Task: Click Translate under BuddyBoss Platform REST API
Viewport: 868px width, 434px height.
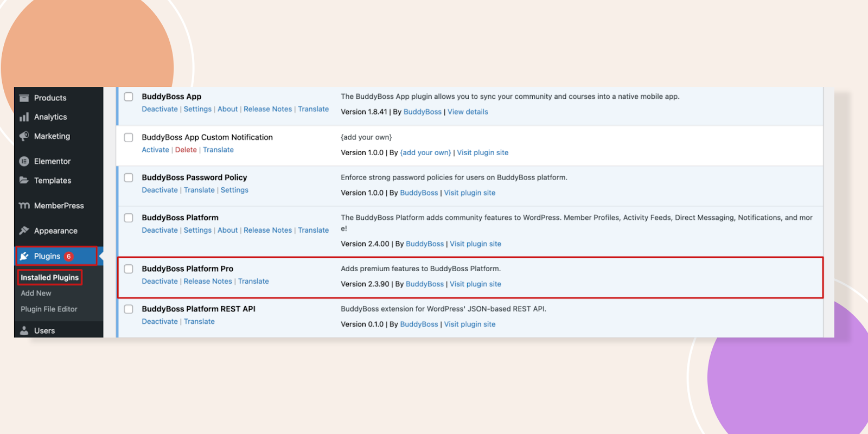Action: pos(199,321)
